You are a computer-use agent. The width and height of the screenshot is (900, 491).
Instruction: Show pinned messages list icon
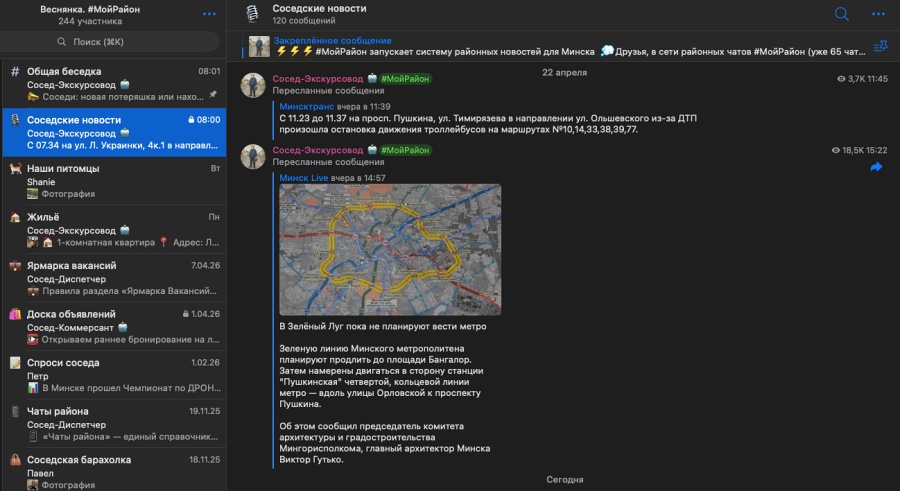click(x=880, y=46)
